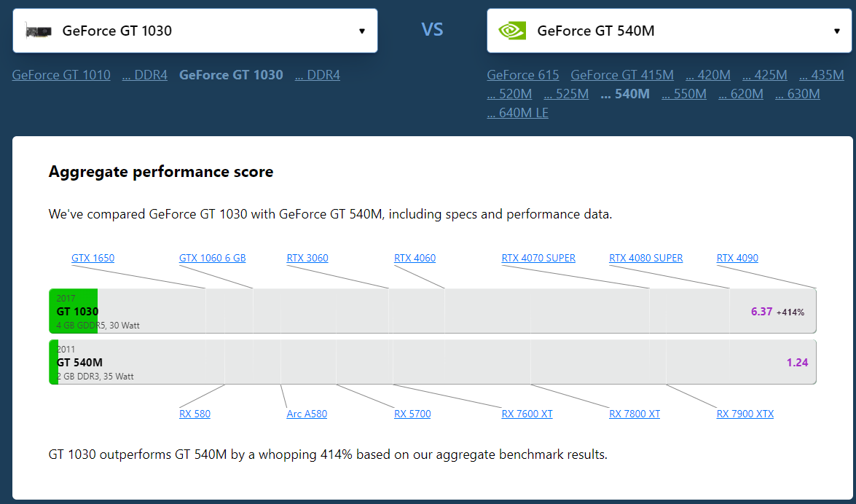Open the ... 630M link
Image resolution: width=856 pixels, height=504 pixels.
[x=798, y=94]
